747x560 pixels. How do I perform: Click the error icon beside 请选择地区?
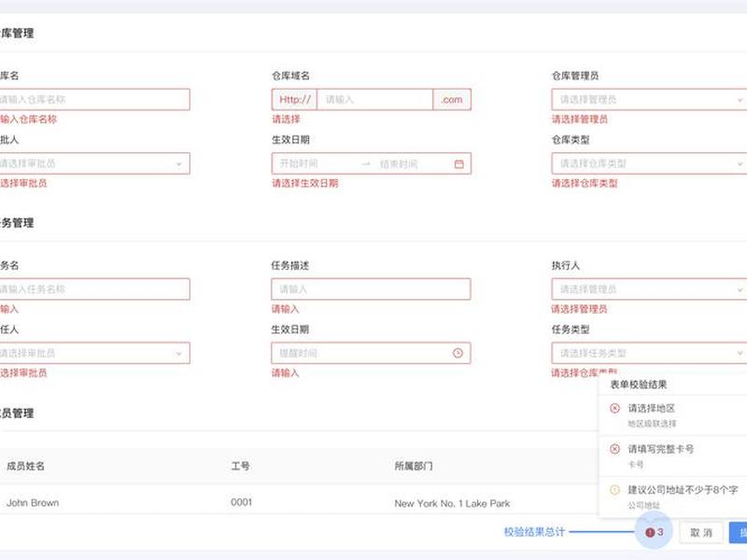point(614,408)
